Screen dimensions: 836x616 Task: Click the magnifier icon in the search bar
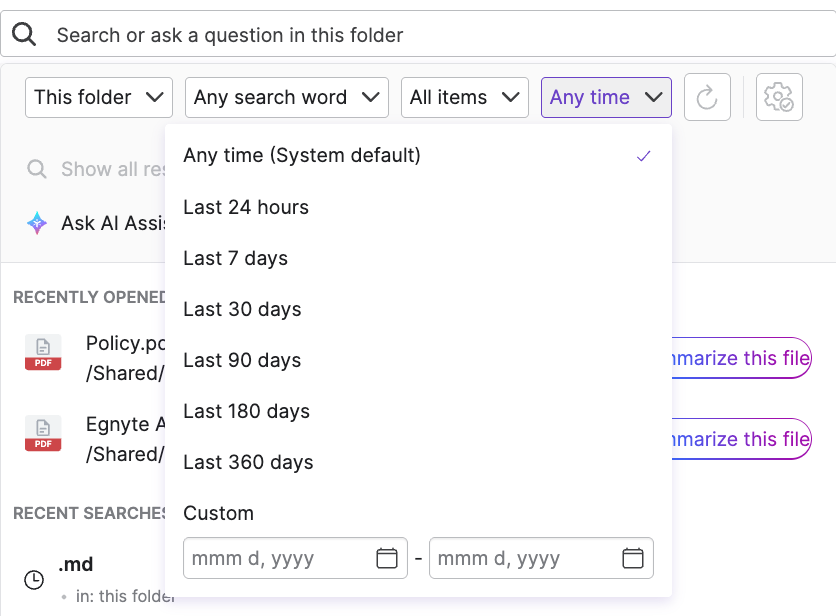[24, 34]
